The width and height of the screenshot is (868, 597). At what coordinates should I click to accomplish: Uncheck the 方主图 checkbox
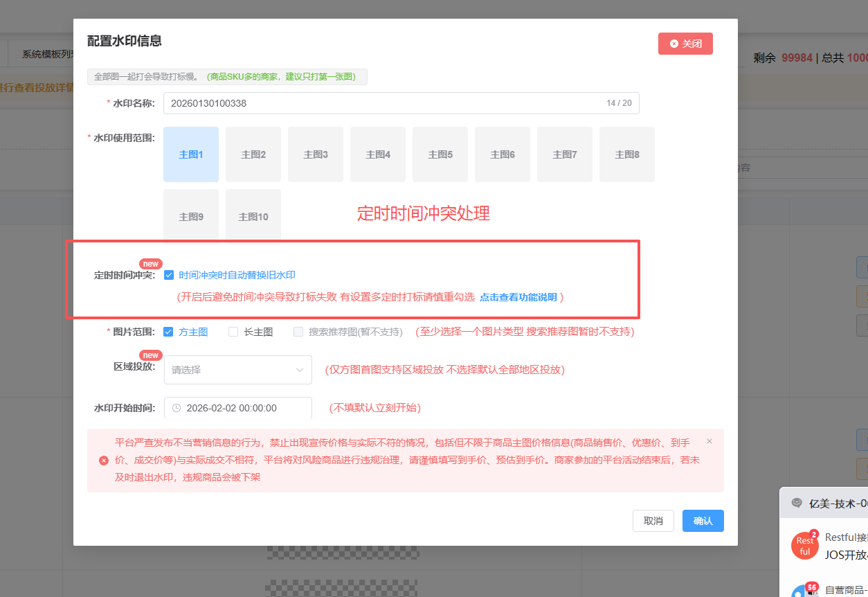[x=168, y=332]
